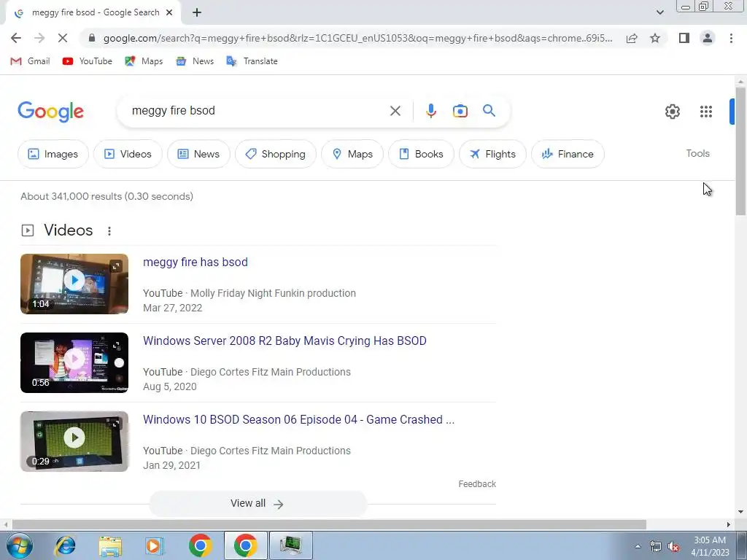
Task: Click the network tray icon
Action: point(656,547)
